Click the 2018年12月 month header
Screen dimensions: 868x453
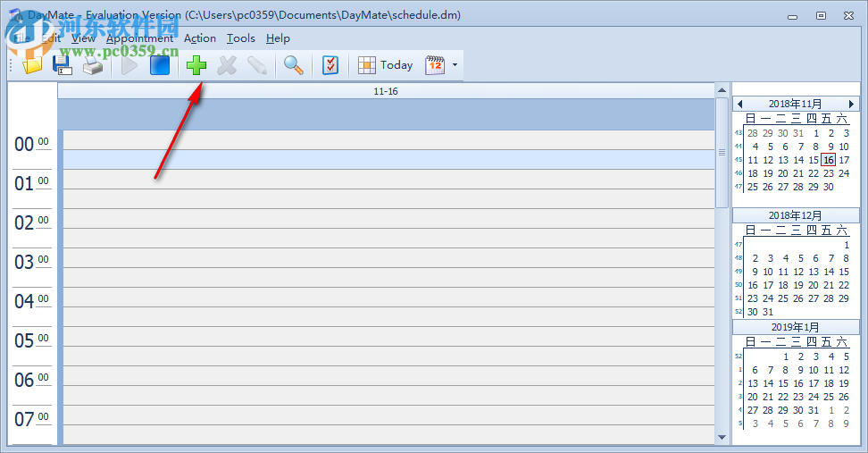[x=795, y=215]
